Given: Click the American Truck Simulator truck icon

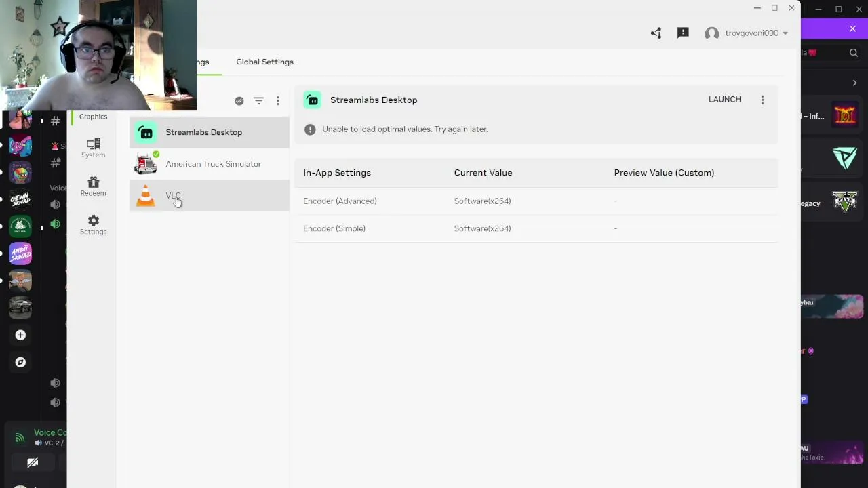Looking at the screenshot, I should pyautogui.click(x=145, y=164).
